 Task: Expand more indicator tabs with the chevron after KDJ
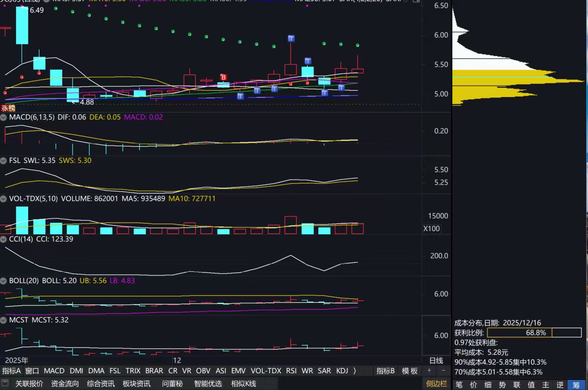tap(354, 371)
